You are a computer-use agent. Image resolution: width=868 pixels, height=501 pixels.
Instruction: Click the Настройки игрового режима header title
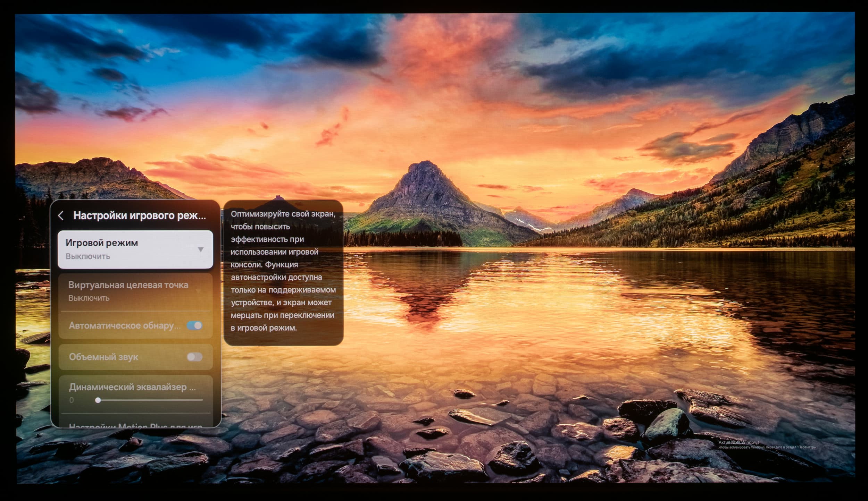coord(140,215)
